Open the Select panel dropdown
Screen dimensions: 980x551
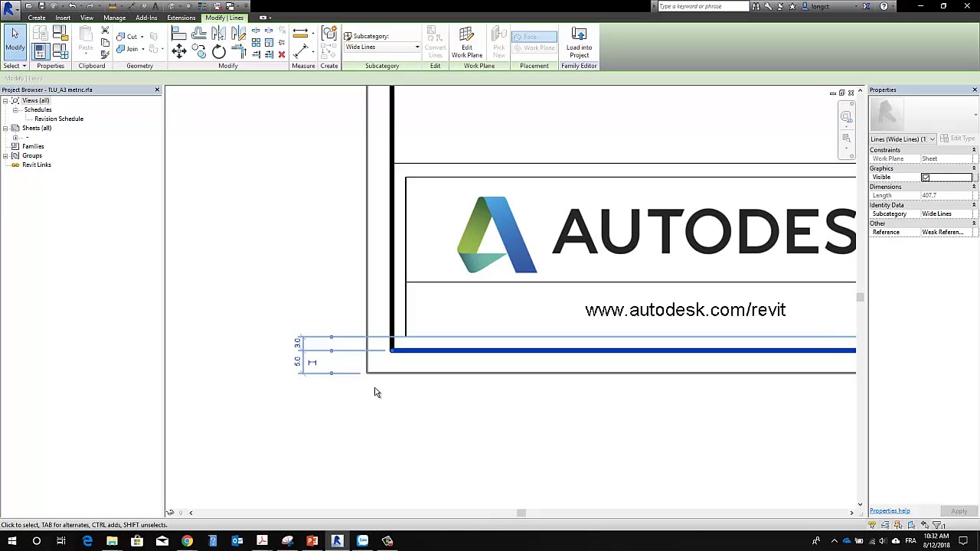pos(15,66)
